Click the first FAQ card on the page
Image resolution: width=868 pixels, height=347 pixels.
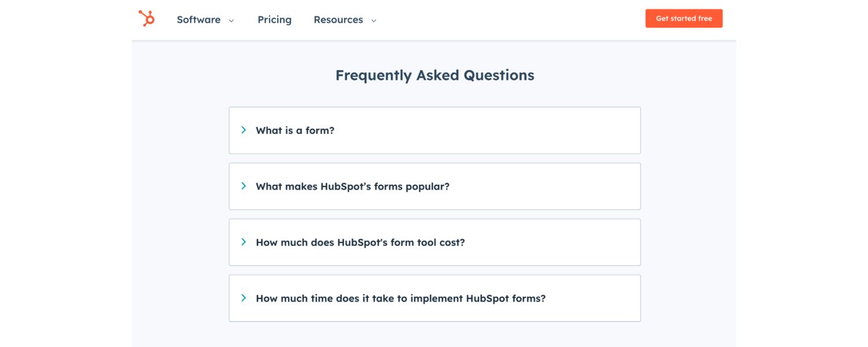pos(435,130)
